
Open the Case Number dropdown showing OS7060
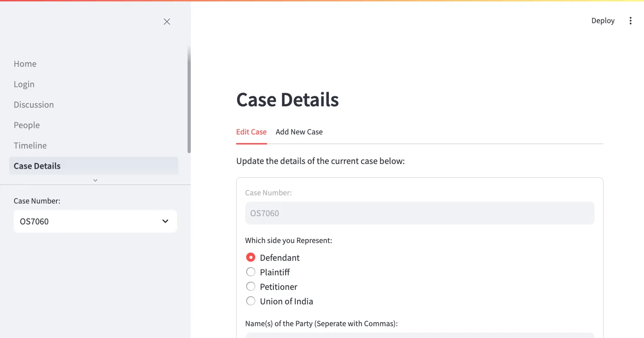[x=95, y=221]
